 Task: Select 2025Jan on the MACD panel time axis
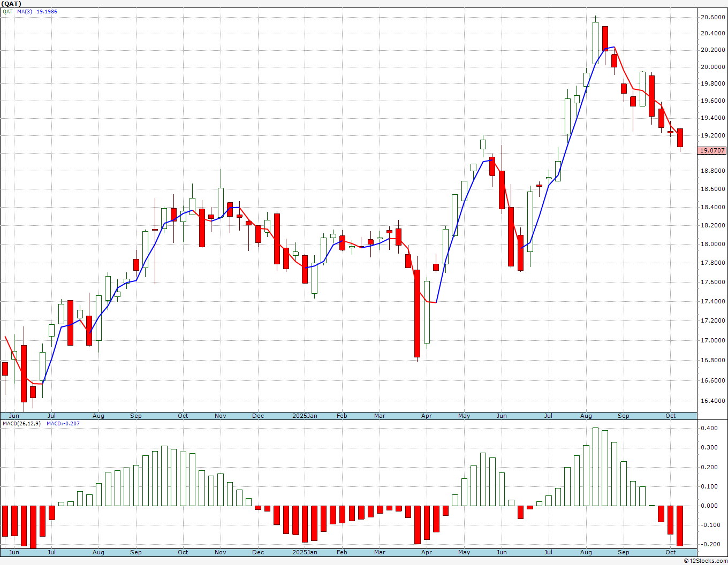point(305,552)
